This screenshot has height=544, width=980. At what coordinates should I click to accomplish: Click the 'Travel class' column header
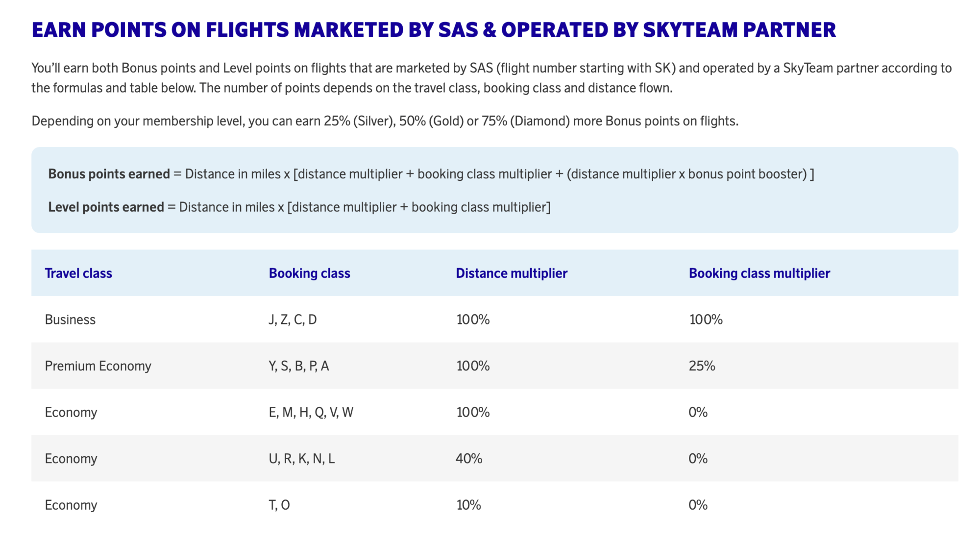[78, 273]
